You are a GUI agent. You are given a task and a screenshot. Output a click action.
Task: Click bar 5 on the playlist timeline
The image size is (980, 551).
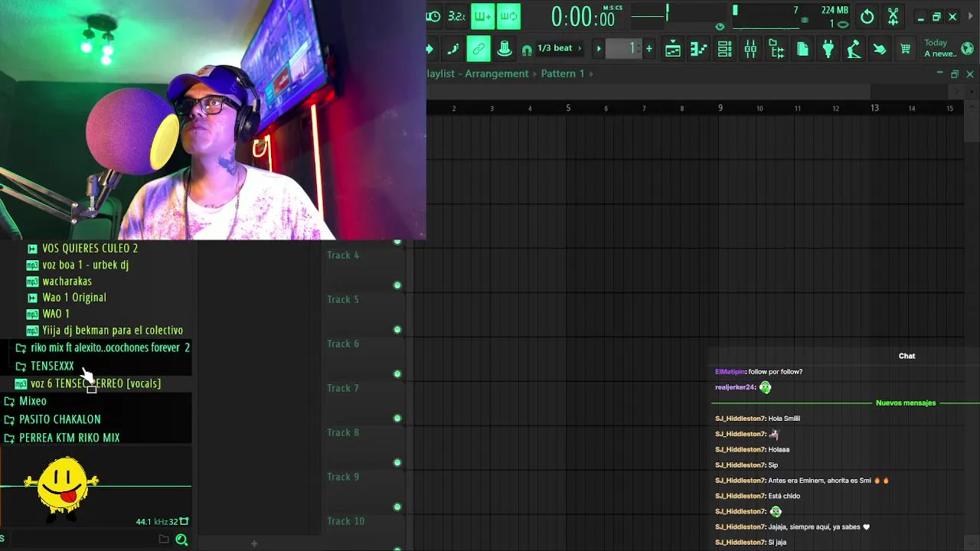[x=568, y=108]
